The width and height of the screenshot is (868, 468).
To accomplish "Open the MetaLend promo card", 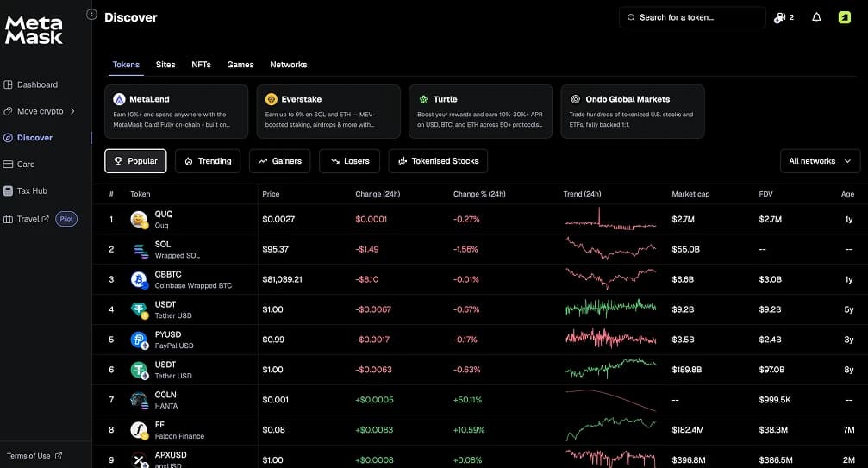I will 177,111.
